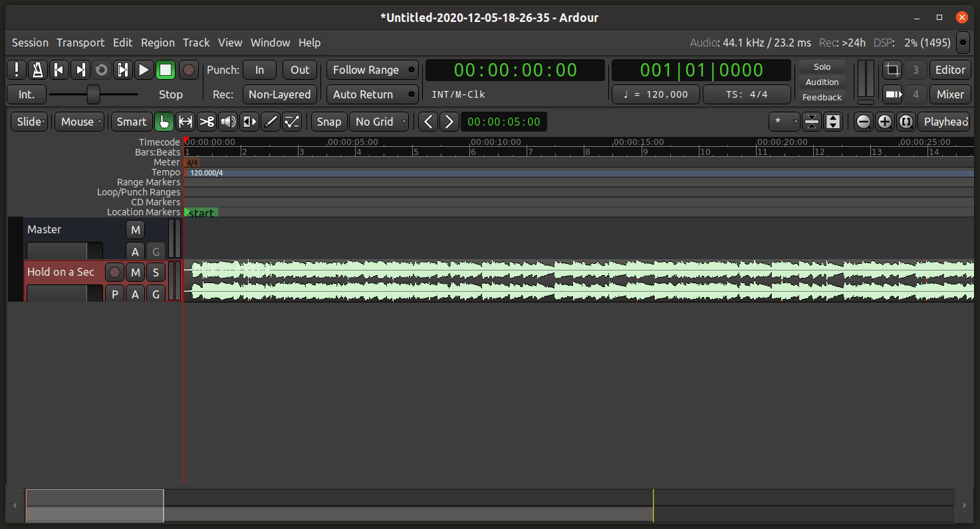The width and height of the screenshot is (980, 529).
Task: Click the metronome icon in the transport bar
Action: [37, 70]
